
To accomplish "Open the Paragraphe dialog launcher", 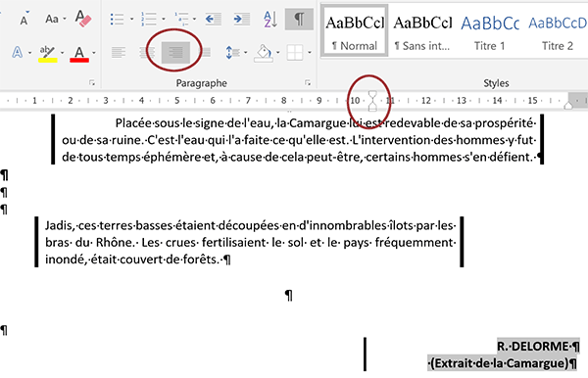I will click(x=308, y=83).
